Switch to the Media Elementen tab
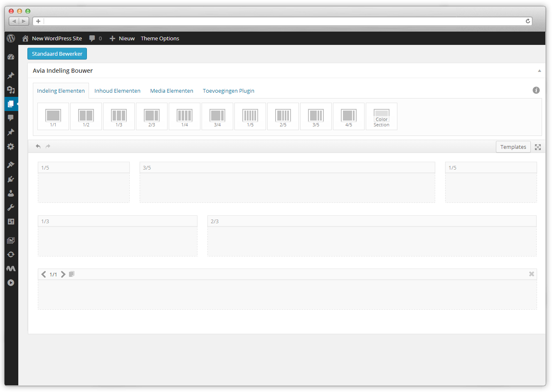The width and height of the screenshot is (552, 392). coord(172,90)
